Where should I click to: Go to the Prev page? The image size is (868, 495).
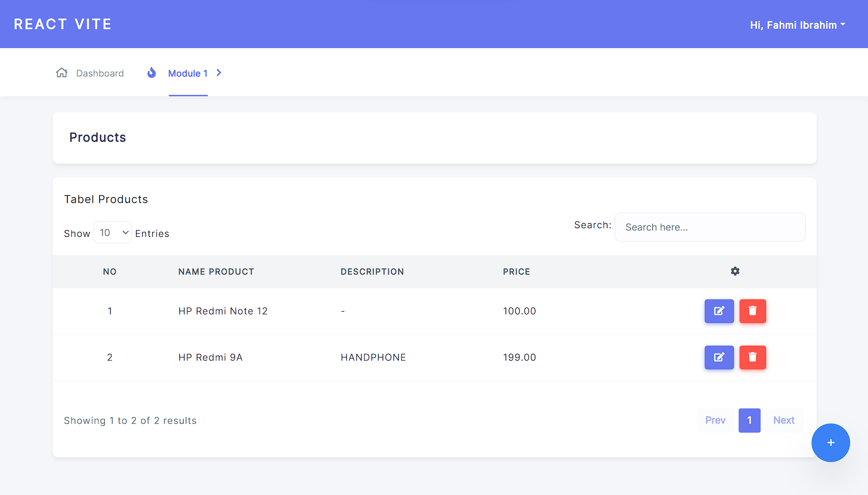[715, 420]
